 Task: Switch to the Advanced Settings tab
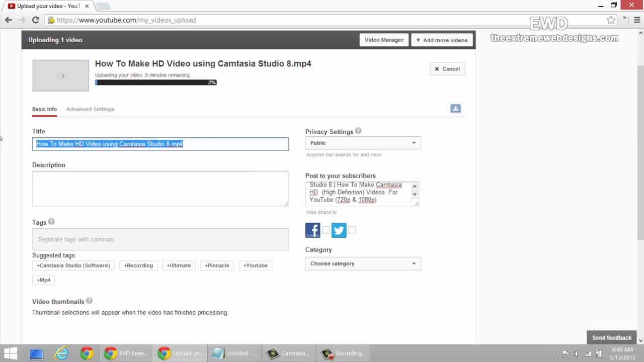(90, 109)
